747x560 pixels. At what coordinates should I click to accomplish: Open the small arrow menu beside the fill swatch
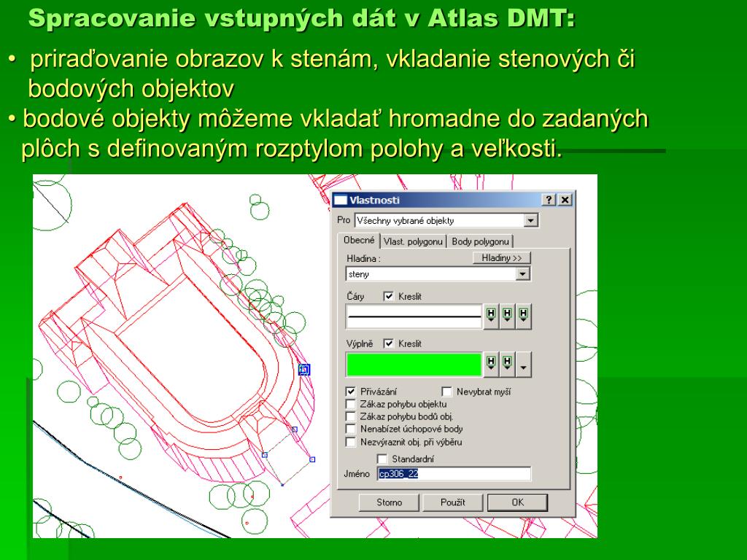click(x=523, y=365)
